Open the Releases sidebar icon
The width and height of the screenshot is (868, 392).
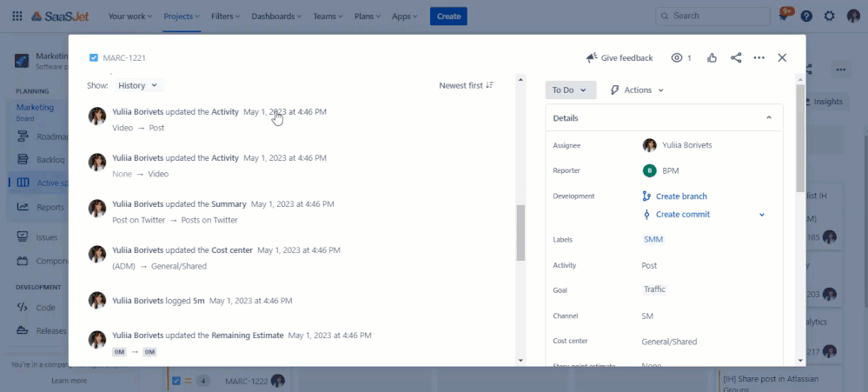[x=23, y=330]
